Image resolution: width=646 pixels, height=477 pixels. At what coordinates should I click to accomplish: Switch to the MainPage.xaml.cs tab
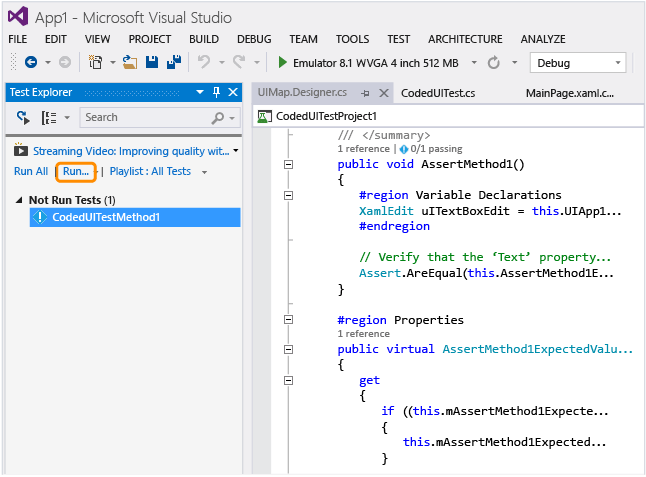(570, 94)
